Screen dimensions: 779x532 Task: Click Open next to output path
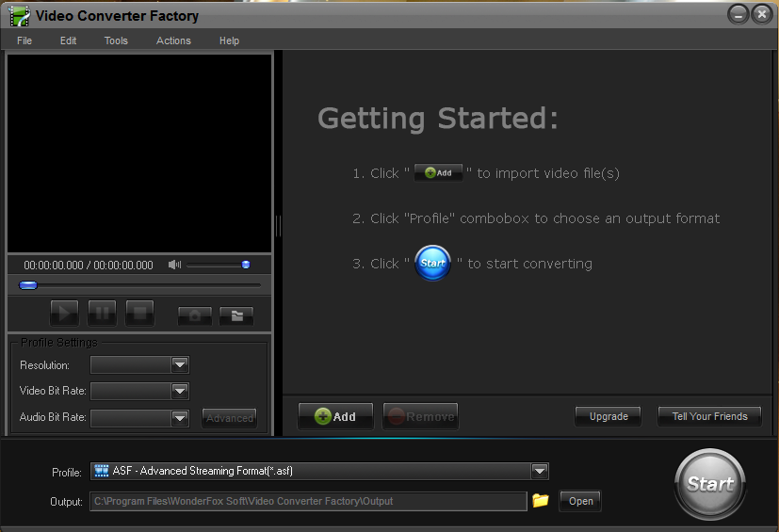click(580, 501)
